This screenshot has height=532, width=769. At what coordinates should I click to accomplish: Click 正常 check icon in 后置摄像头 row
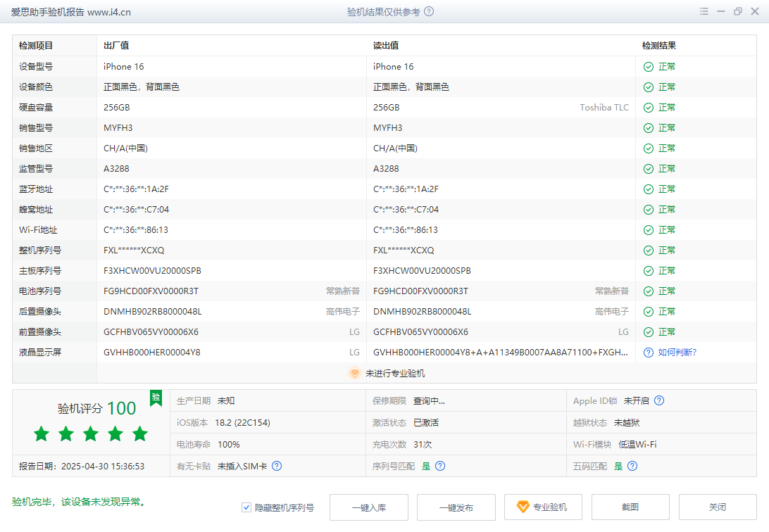pyautogui.click(x=649, y=312)
